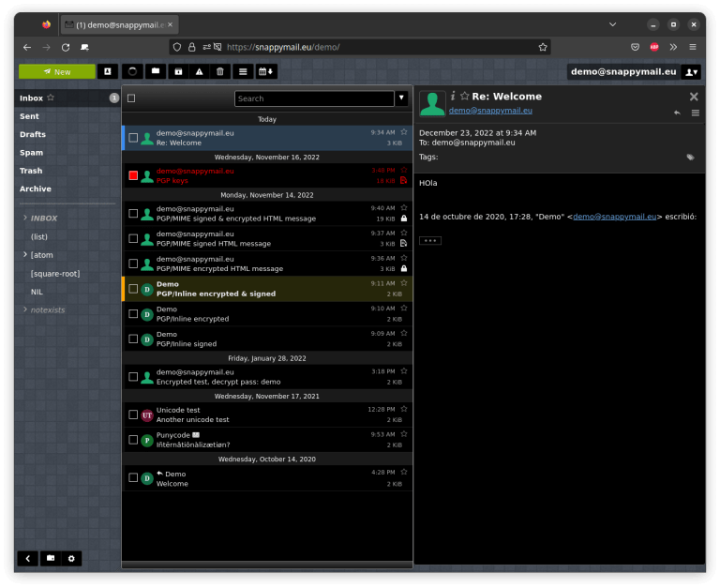Uncheck the red PGP keys message checkbox
The height and width of the screenshot is (588, 720).
pyautogui.click(x=133, y=175)
